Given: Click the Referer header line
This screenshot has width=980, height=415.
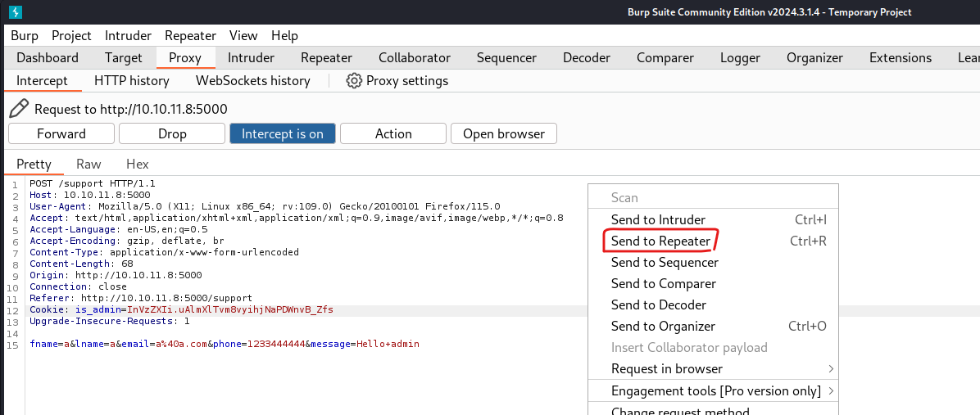Looking at the screenshot, I should (x=141, y=298).
